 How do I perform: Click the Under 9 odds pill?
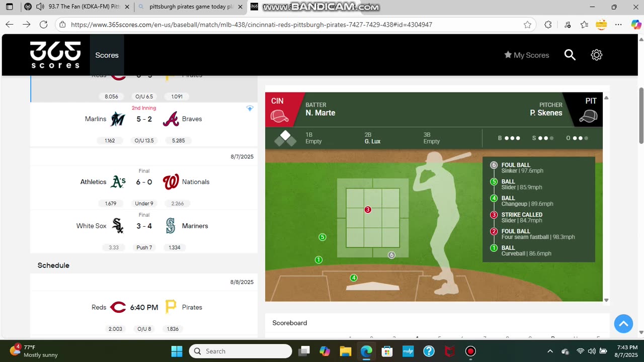(x=144, y=204)
